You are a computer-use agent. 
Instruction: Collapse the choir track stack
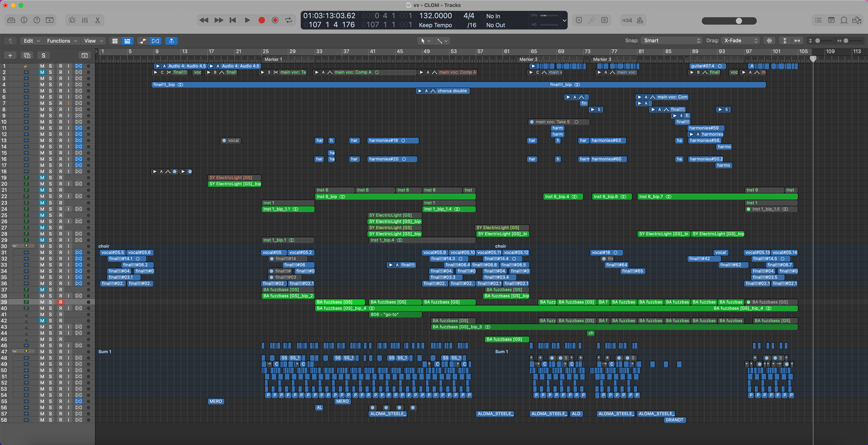[14, 246]
